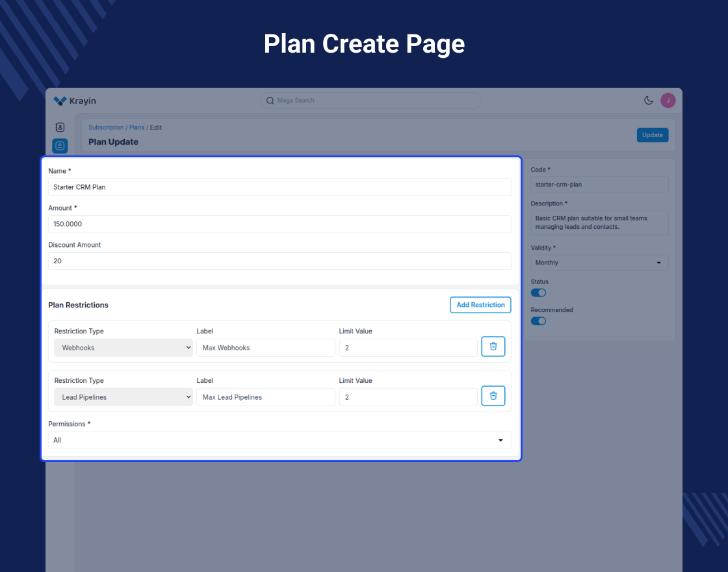This screenshot has height=572, width=728.
Task: Click inside the Discount Amount field
Action: click(279, 261)
